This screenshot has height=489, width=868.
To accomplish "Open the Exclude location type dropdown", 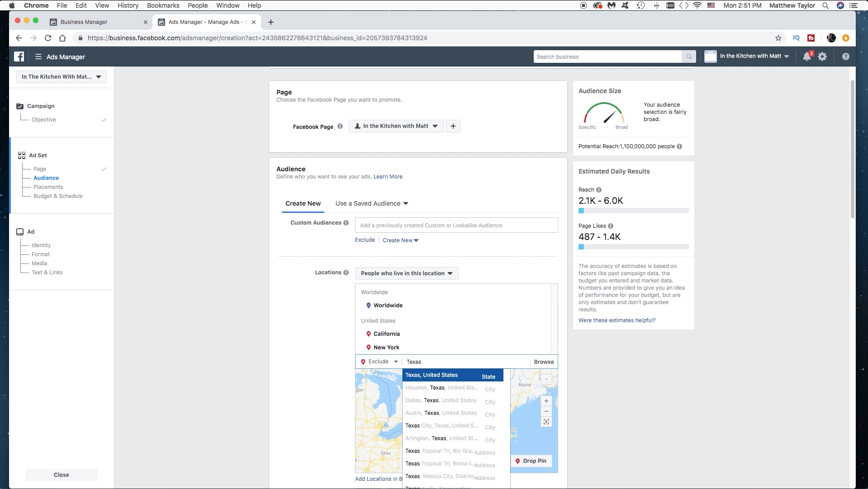I will tap(379, 362).
